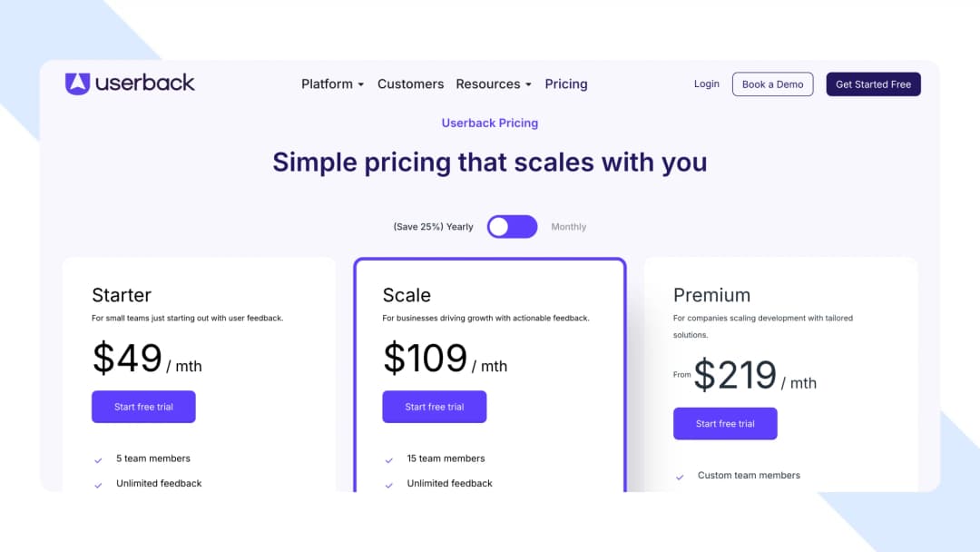Click the checkmark beside 15 team members
Viewport: 980px width, 552px height.
389,459
